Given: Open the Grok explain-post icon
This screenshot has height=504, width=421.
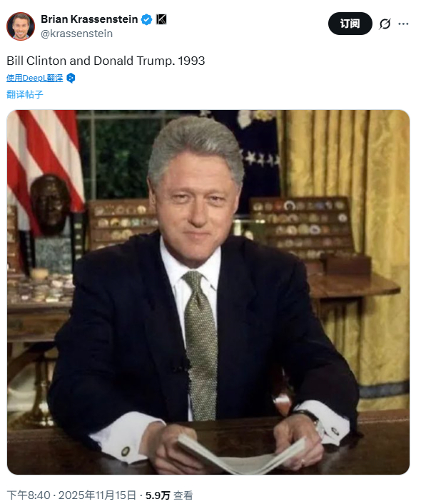Looking at the screenshot, I should click(385, 24).
